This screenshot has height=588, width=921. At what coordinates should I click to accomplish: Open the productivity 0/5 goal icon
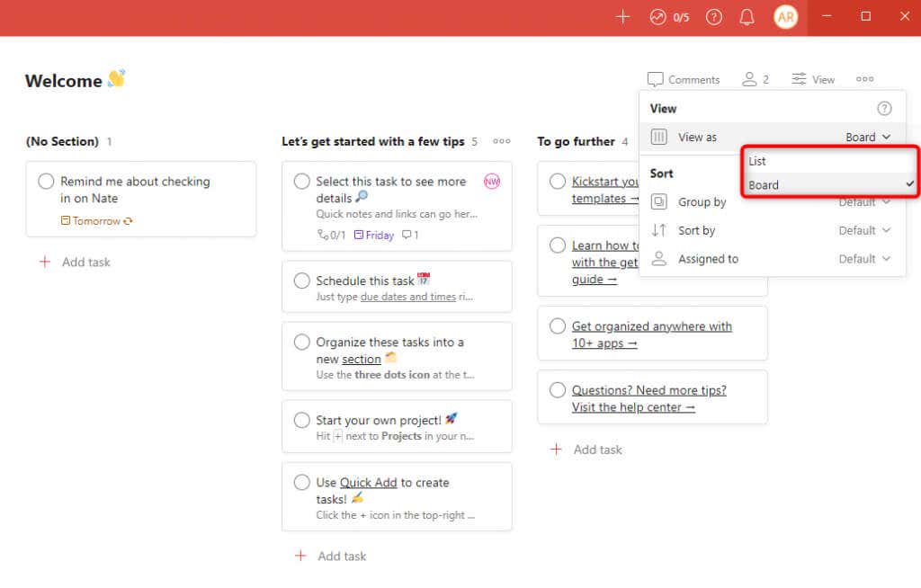669,17
